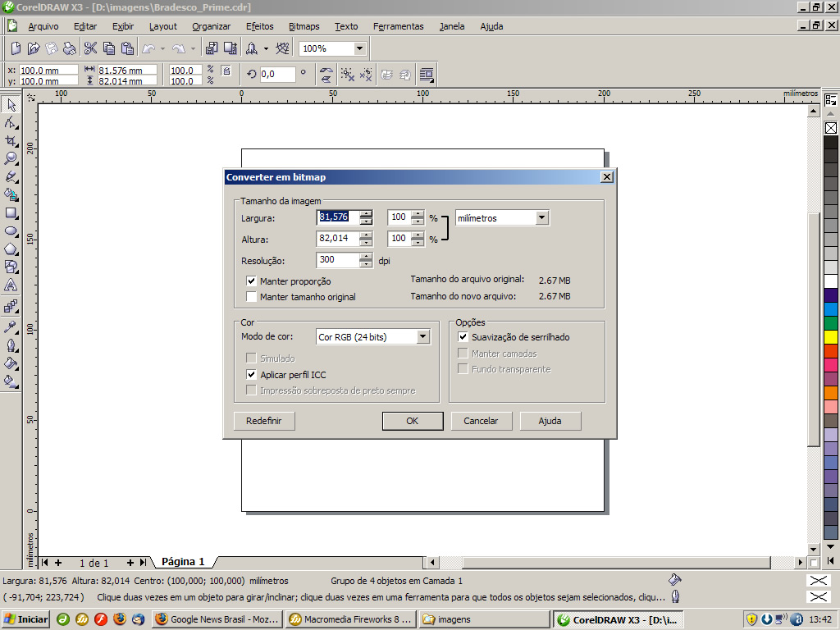Open the Editar menu
The width and height of the screenshot is (840, 630).
[x=85, y=26]
